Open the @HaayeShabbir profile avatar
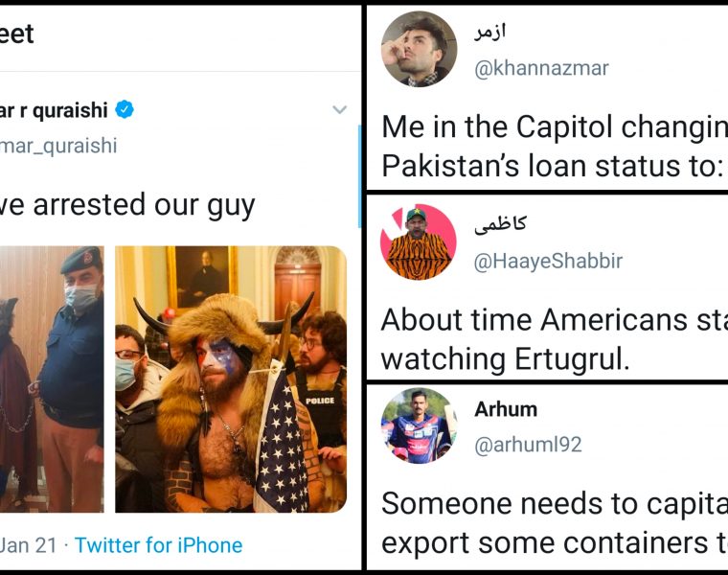The width and height of the screenshot is (728, 575). [419, 241]
